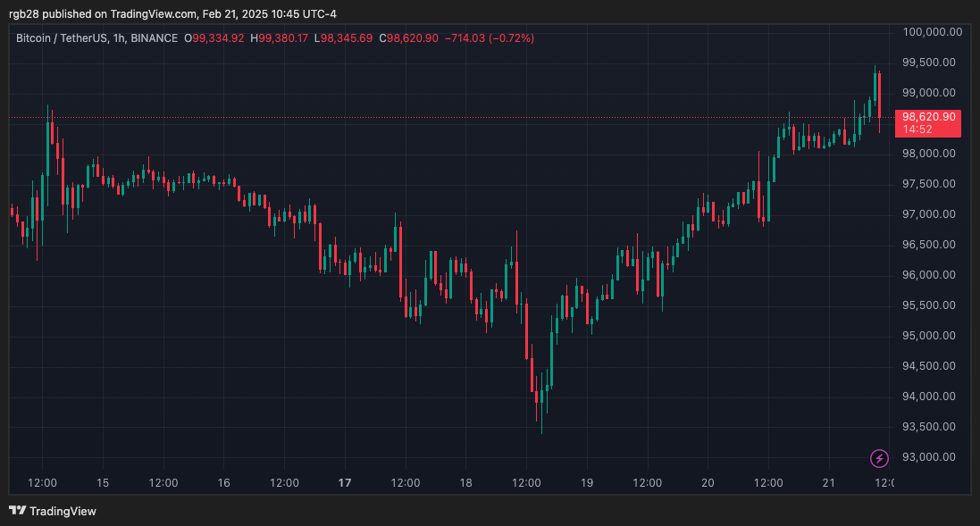This screenshot has height=526, width=980.
Task: Click the low value L98,345.69
Action: coord(345,38)
